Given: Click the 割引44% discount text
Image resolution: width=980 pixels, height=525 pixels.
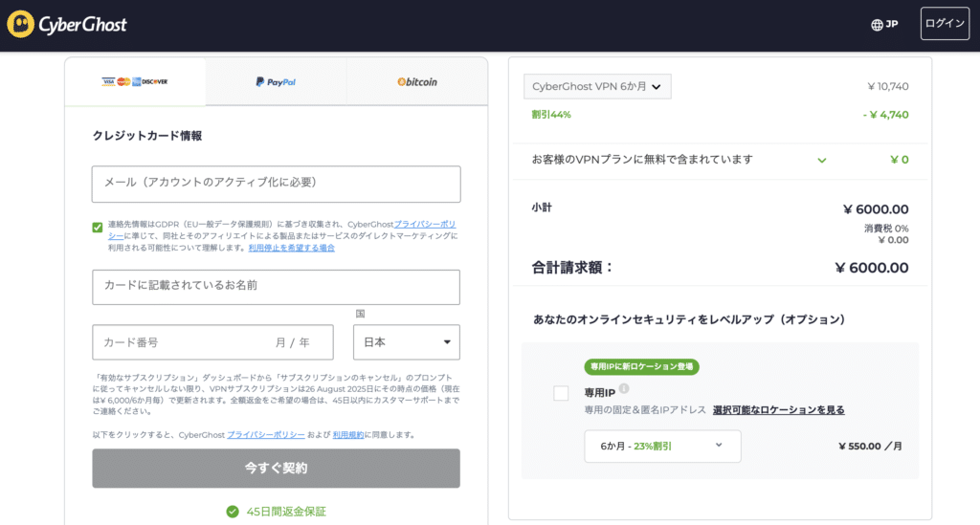Looking at the screenshot, I should [551, 115].
